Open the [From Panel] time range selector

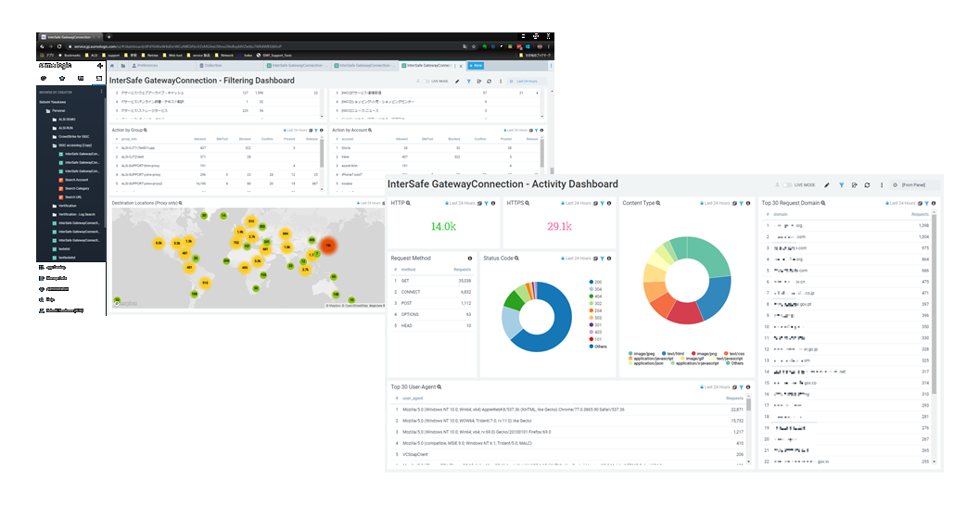[914, 185]
